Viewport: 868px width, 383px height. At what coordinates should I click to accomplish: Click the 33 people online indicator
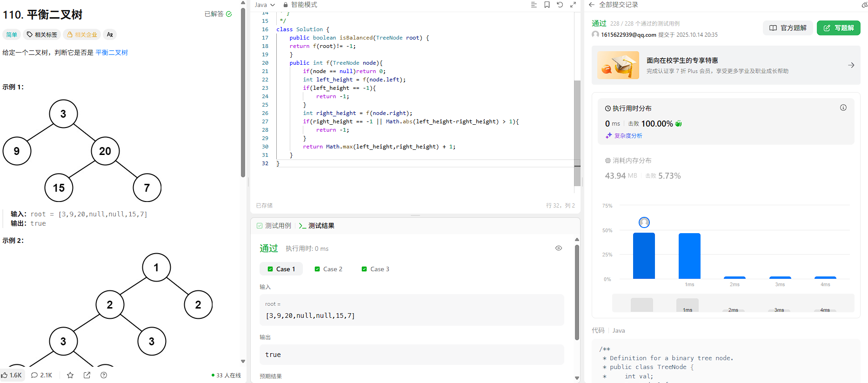coord(226,375)
